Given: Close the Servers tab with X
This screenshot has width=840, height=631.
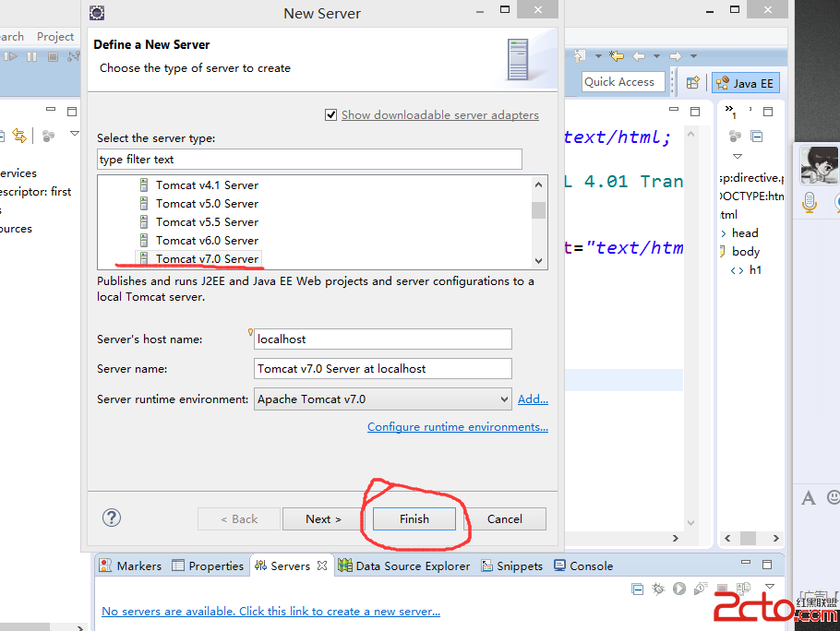Looking at the screenshot, I should tap(322, 566).
